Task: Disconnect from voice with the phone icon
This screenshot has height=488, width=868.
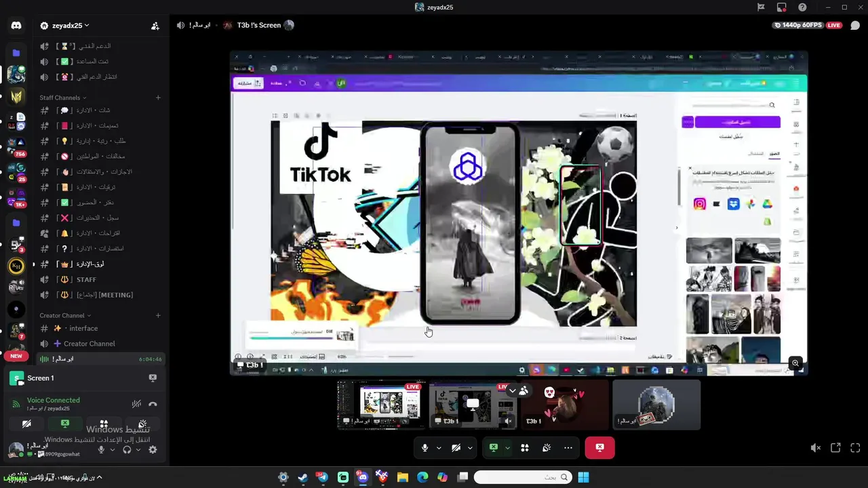Action: (153, 404)
